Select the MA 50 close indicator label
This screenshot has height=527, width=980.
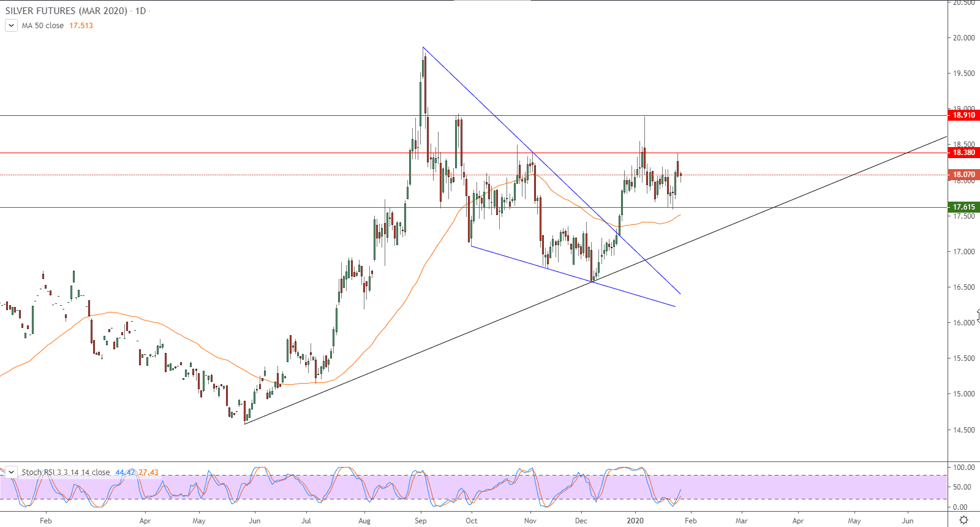coord(43,26)
